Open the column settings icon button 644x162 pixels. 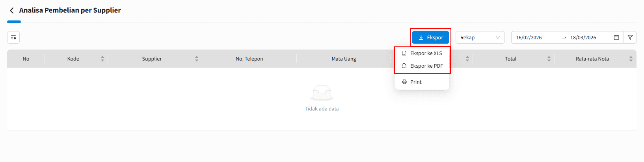(13, 37)
